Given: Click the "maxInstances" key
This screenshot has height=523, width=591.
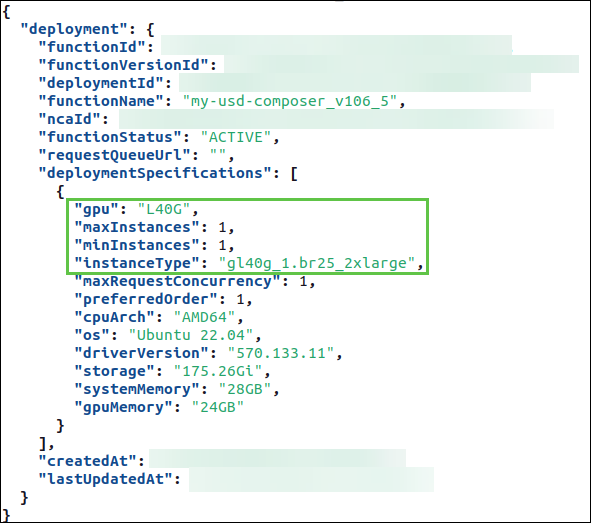Looking at the screenshot, I should 137,227.
